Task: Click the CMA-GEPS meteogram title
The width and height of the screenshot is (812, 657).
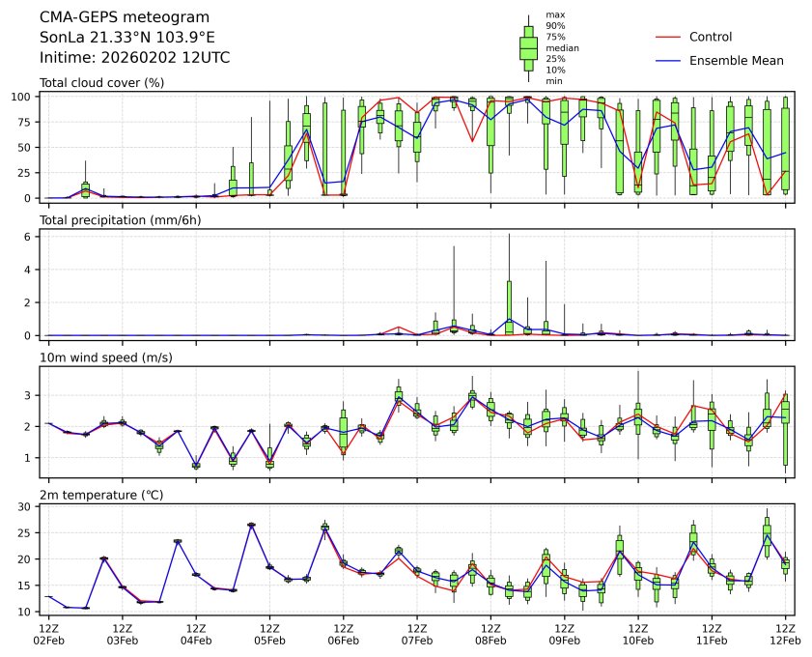Action: (x=110, y=17)
